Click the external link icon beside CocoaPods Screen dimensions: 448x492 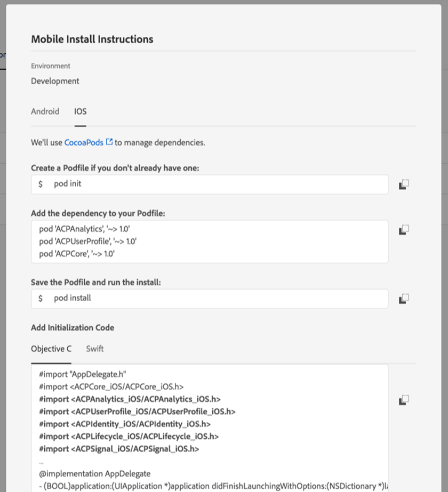[109, 142]
